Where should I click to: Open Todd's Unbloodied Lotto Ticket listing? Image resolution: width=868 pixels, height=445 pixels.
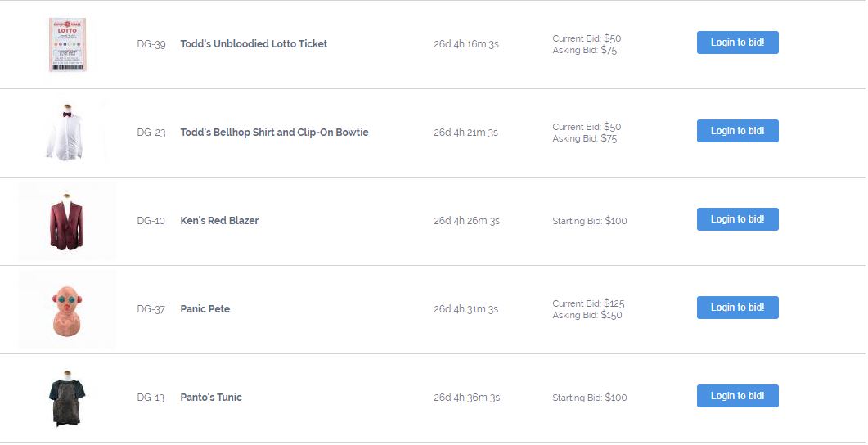coord(254,44)
